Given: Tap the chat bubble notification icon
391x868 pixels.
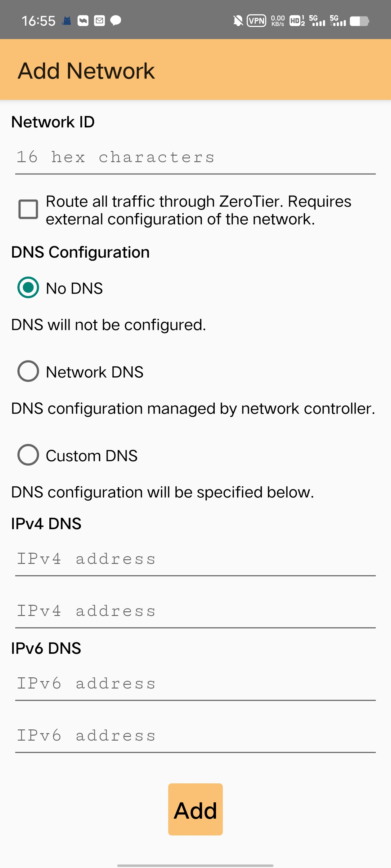Looking at the screenshot, I should point(116,21).
